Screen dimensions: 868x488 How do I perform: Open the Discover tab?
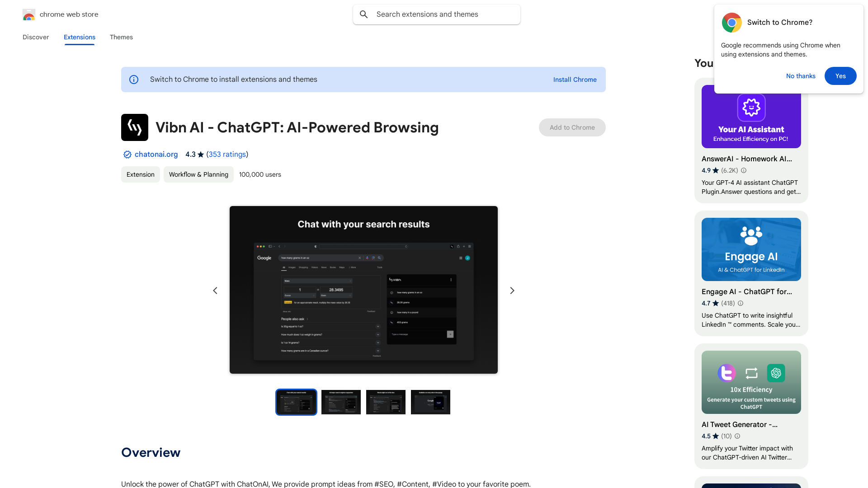point(36,37)
